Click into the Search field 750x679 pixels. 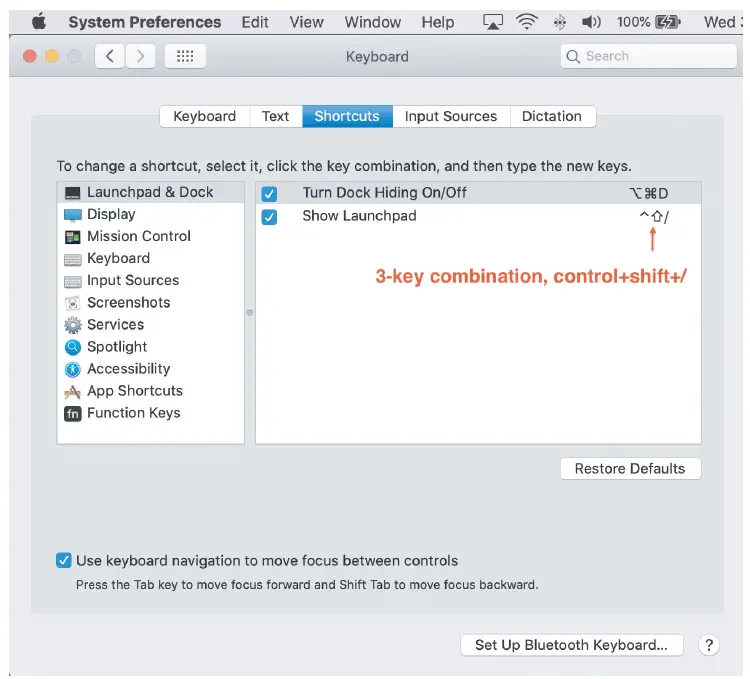649,56
